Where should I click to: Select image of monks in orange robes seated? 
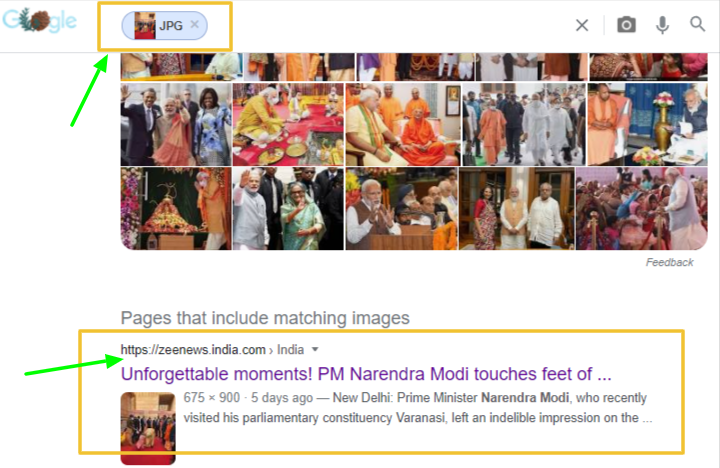pyautogui.click(x=403, y=124)
